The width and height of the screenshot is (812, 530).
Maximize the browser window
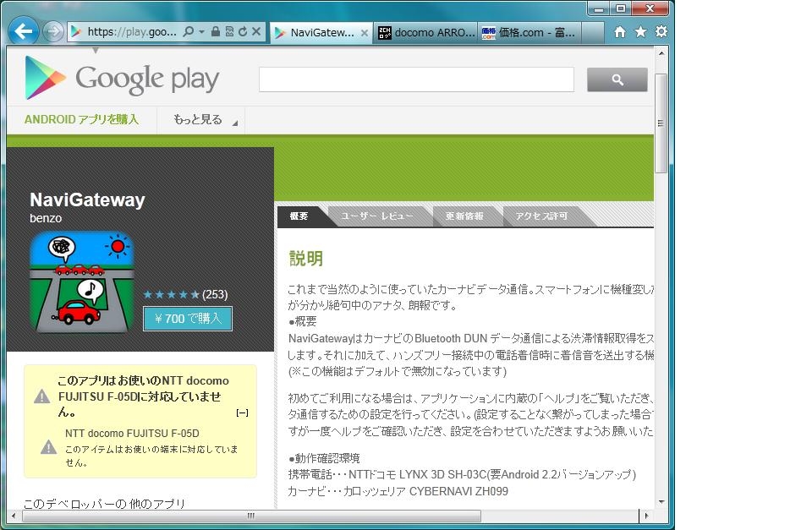(x=620, y=8)
